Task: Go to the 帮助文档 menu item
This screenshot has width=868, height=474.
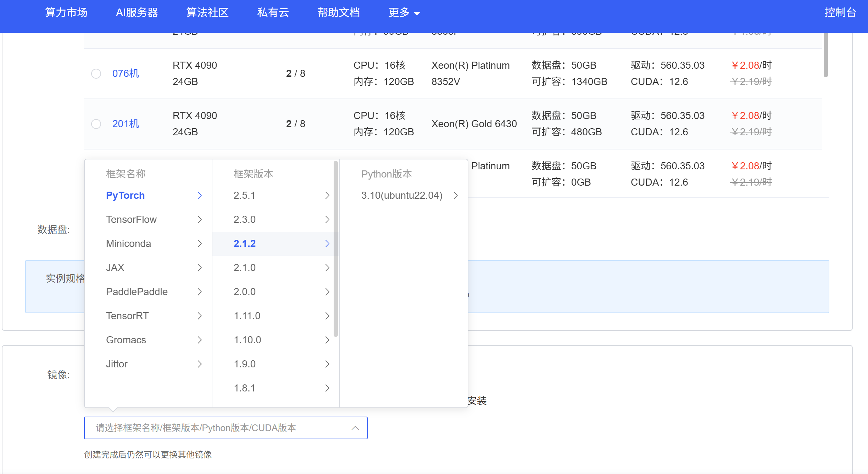Action: [x=339, y=13]
